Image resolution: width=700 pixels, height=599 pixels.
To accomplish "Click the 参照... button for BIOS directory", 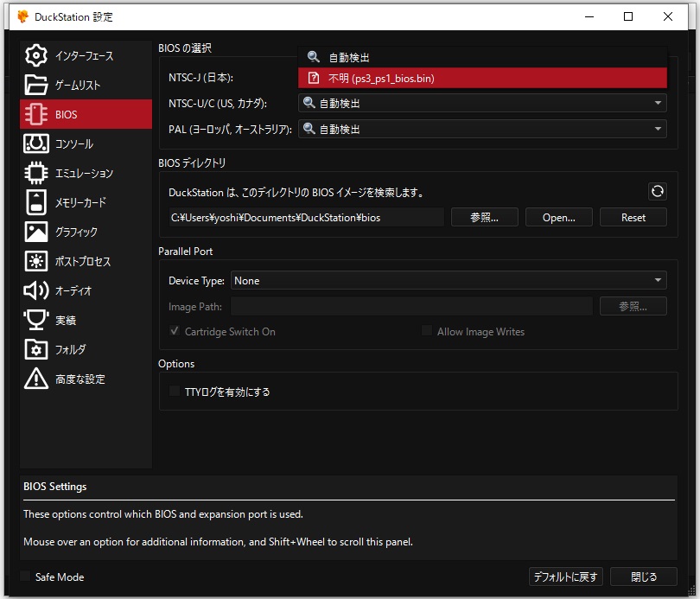I will [x=484, y=217].
